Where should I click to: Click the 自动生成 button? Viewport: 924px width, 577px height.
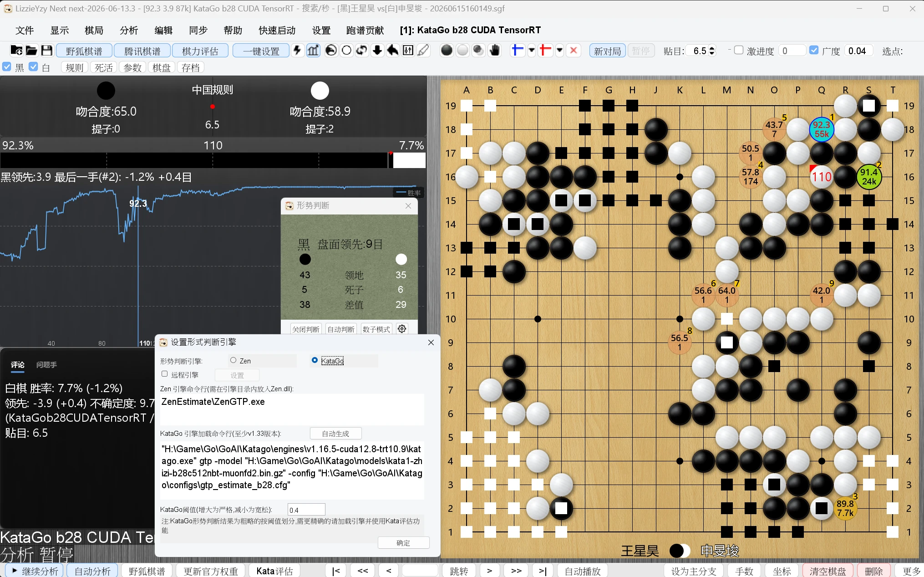(x=335, y=434)
